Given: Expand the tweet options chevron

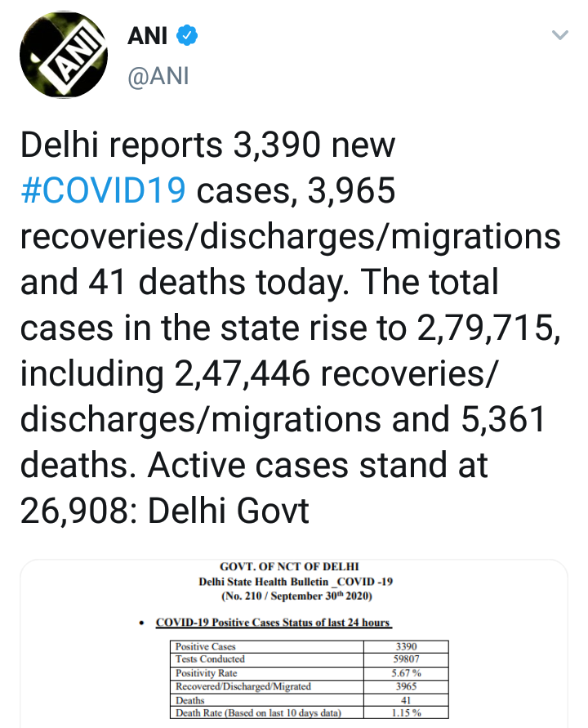Looking at the screenshot, I should tap(559, 36).
